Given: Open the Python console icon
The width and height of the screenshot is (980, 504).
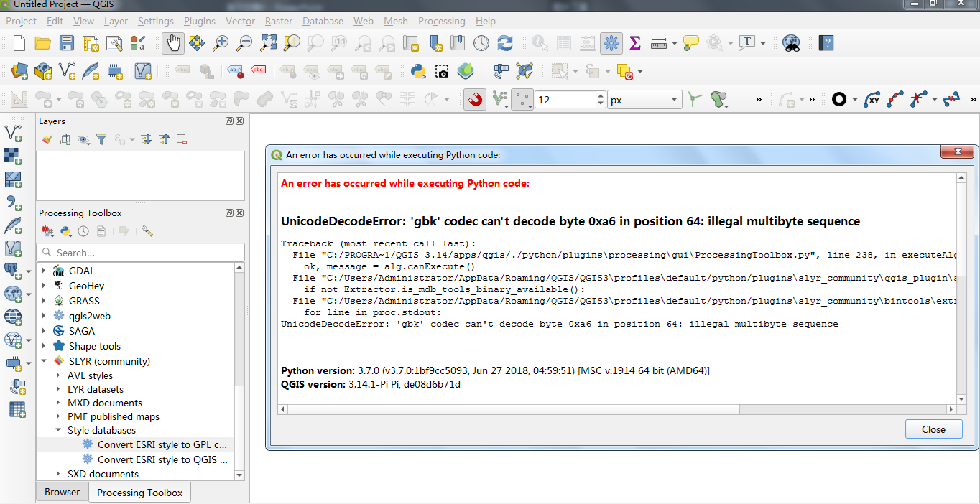Looking at the screenshot, I should (x=418, y=71).
